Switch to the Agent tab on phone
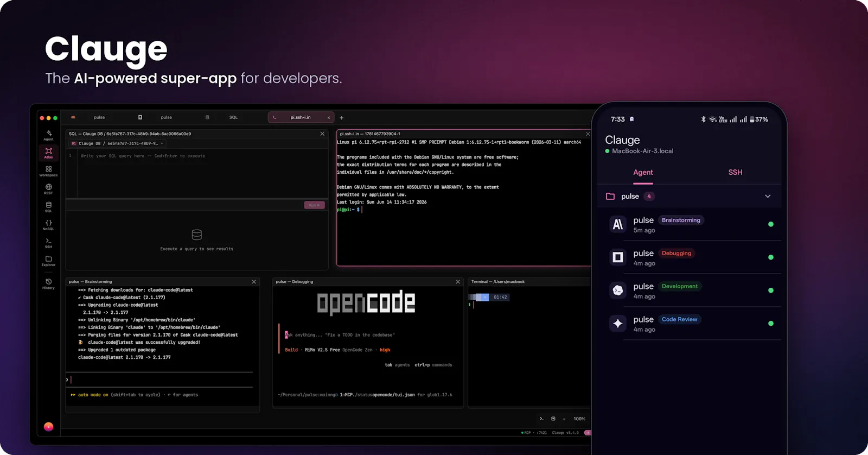The width and height of the screenshot is (868, 455). pyautogui.click(x=643, y=172)
